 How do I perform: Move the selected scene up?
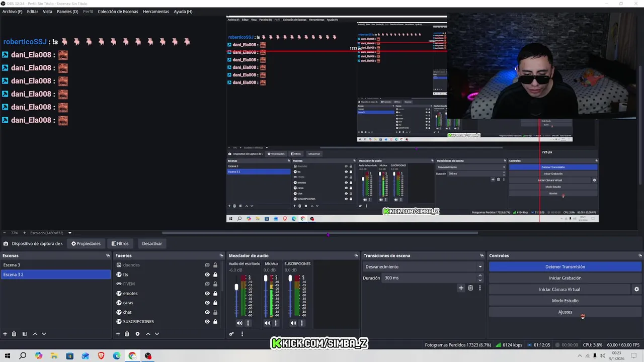pos(35,334)
